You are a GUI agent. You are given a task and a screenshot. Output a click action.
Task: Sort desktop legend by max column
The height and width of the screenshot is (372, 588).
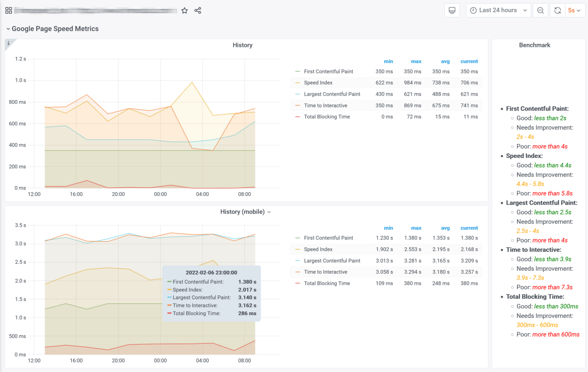click(416, 61)
